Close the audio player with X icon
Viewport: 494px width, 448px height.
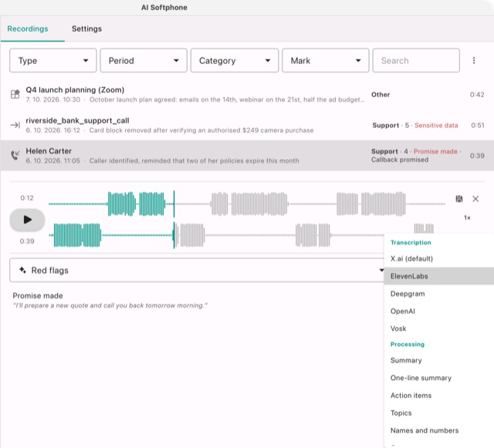tap(475, 199)
